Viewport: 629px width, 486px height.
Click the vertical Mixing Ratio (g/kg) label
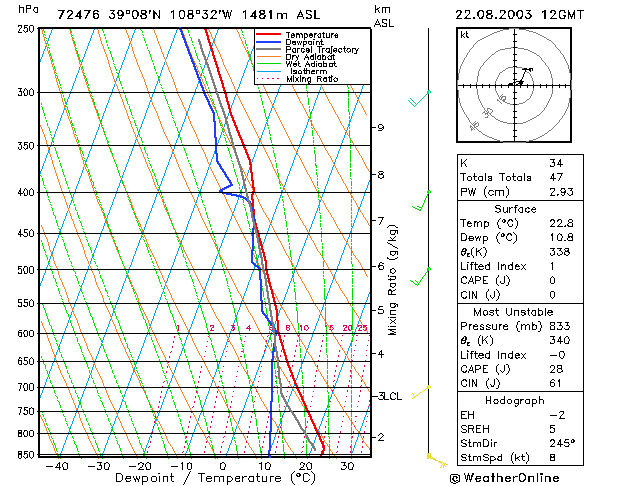392,280
